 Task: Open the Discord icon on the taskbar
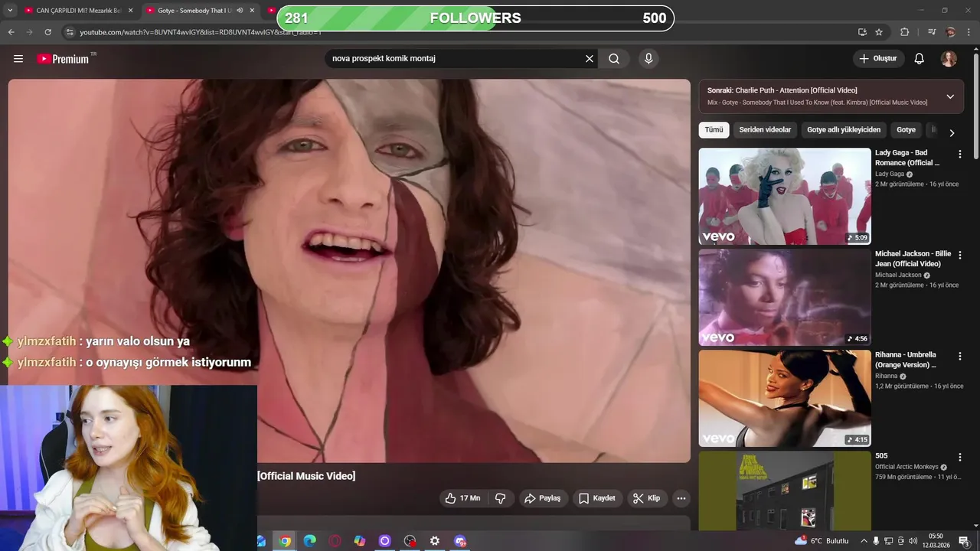(460, 541)
